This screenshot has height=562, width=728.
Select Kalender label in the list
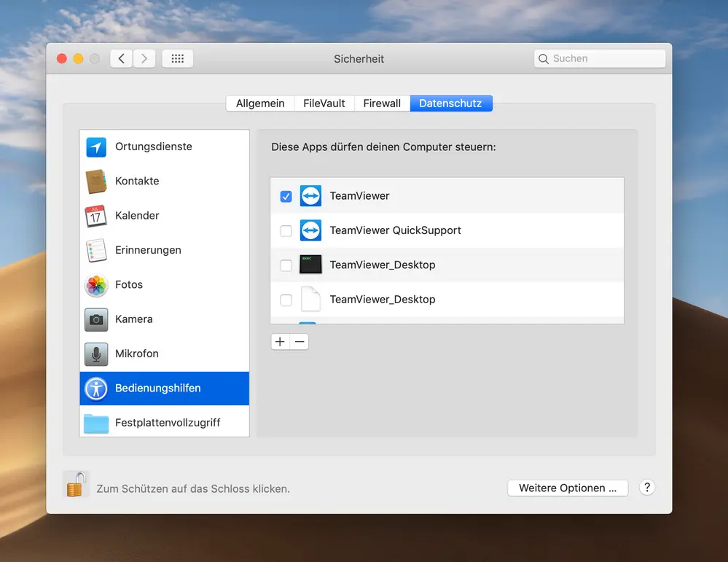[137, 216]
